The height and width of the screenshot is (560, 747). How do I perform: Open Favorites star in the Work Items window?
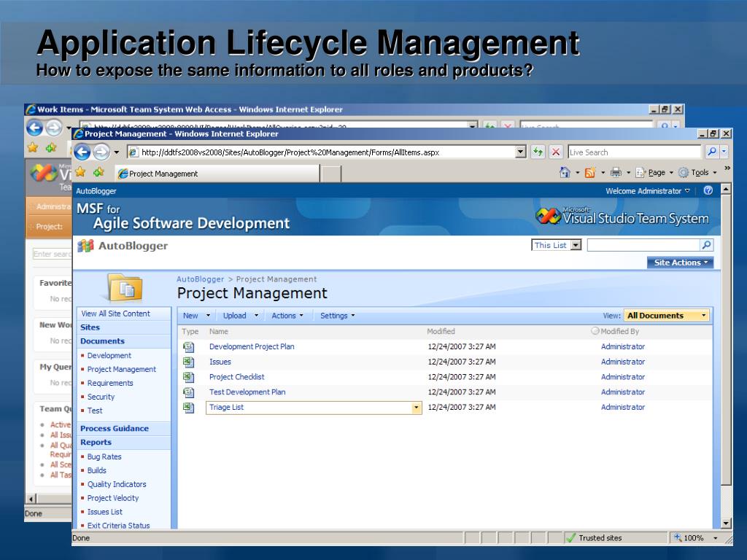coord(33,147)
